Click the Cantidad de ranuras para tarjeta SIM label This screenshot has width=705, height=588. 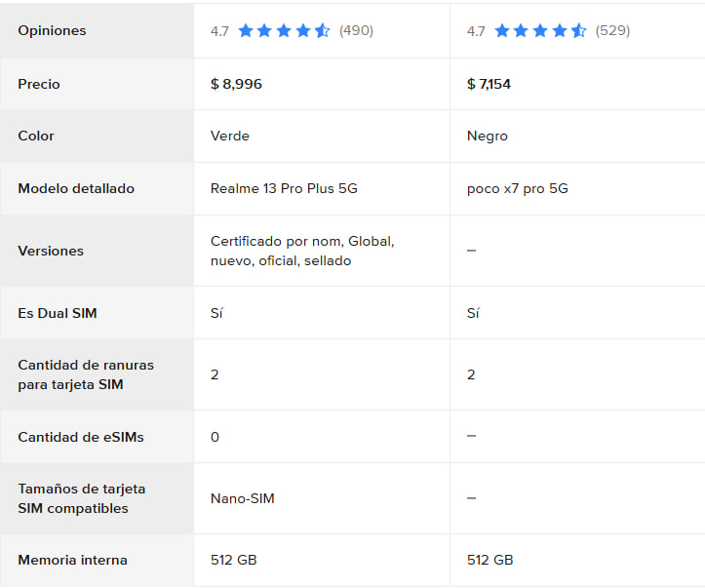(x=86, y=374)
